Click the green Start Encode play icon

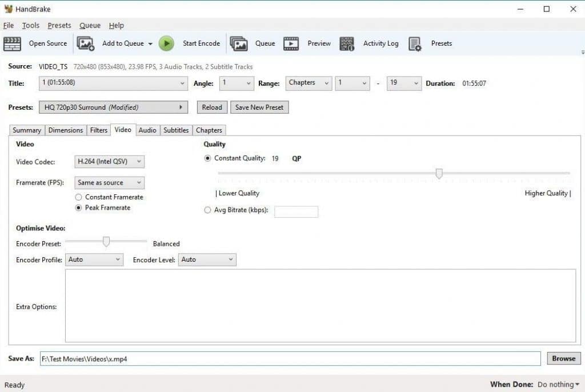[166, 43]
